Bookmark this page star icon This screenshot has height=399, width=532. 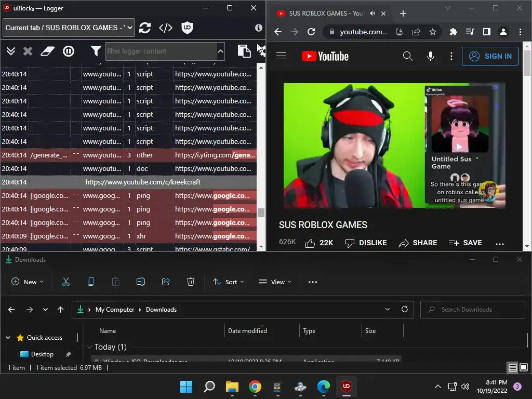tap(433, 32)
